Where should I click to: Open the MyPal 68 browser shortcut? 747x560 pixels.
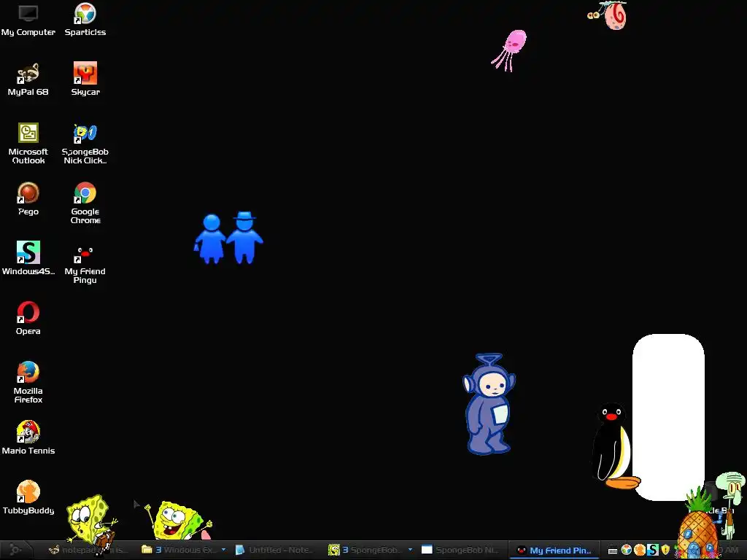click(28, 79)
